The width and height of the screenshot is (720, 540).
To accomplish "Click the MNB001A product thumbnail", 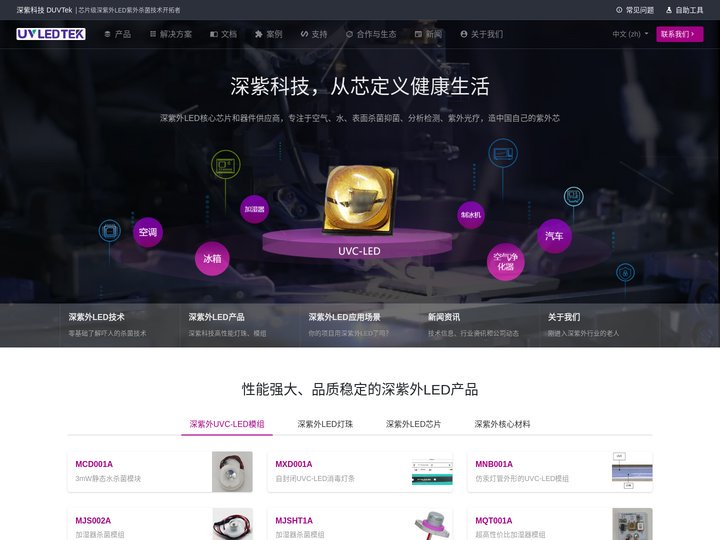I will (x=632, y=472).
